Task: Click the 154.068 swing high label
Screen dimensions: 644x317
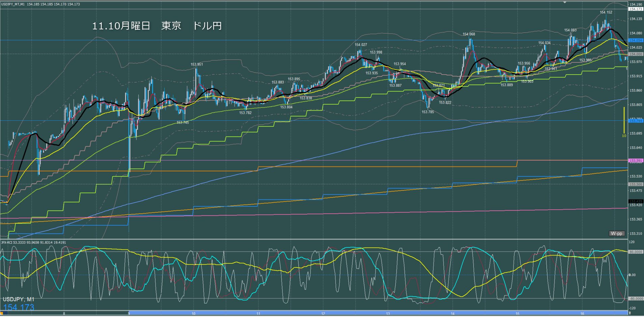Action: (469, 34)
